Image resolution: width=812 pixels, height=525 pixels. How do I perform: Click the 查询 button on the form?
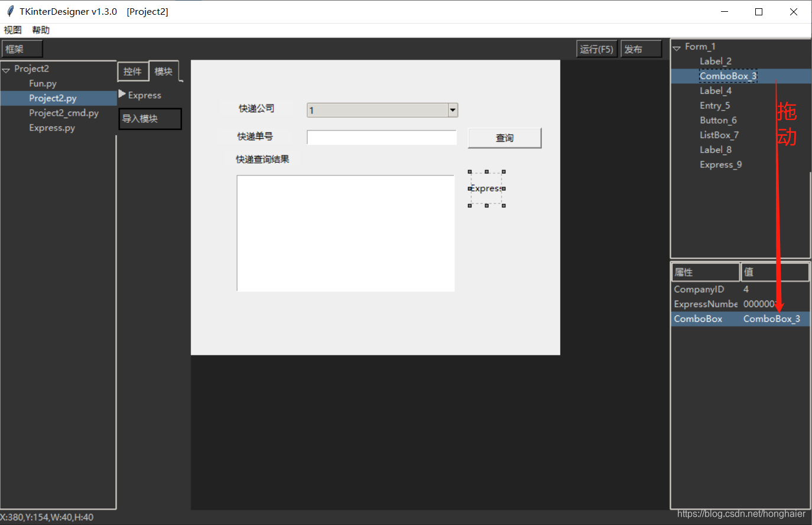[505, 138]
